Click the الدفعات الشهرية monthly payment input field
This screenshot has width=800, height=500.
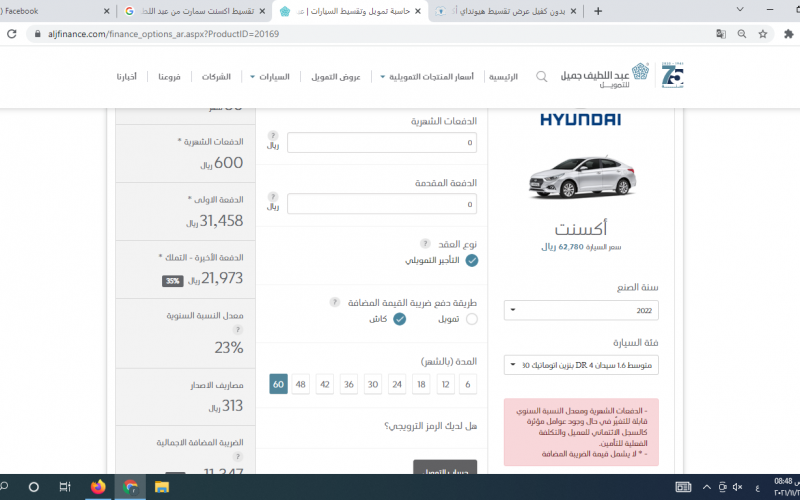[382, 142]
